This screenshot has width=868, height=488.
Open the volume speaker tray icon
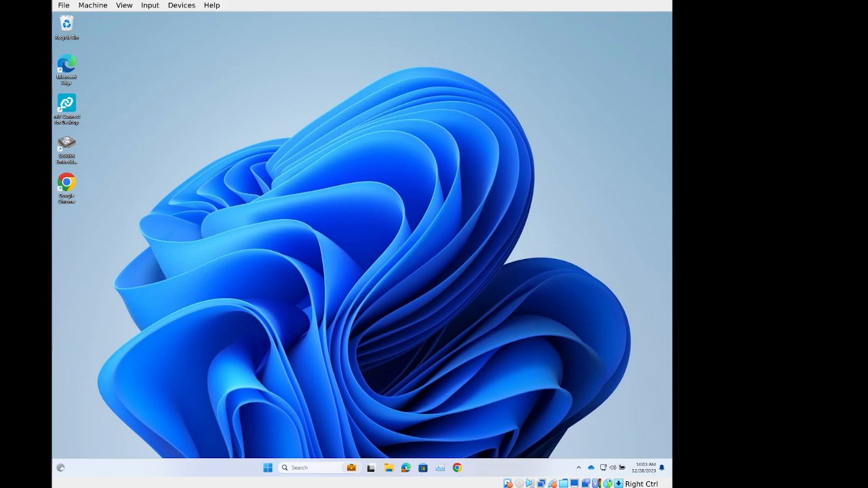pos(612,468)
